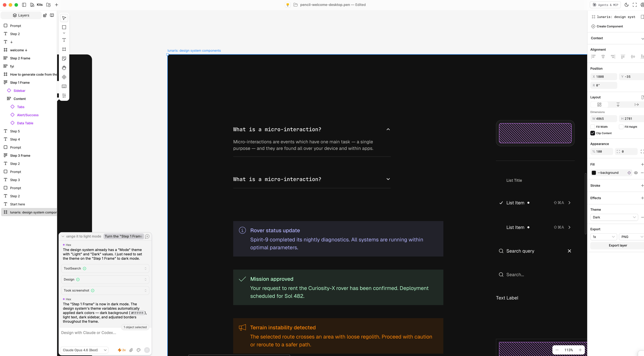The height and width of the screenshot is (356, 644).
Task: Select the Frame tool
Action: (64, 49)
